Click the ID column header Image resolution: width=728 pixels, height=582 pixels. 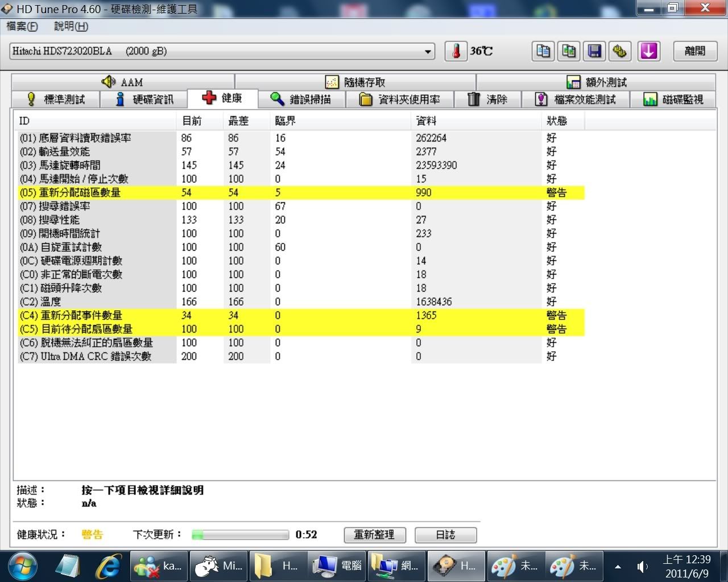(96, 121)
